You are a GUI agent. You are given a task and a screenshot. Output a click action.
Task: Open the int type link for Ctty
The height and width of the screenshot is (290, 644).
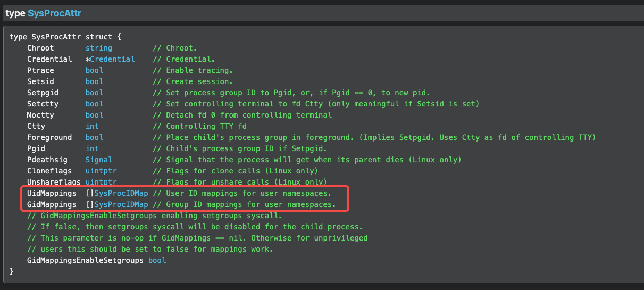(x=92, y=126)
